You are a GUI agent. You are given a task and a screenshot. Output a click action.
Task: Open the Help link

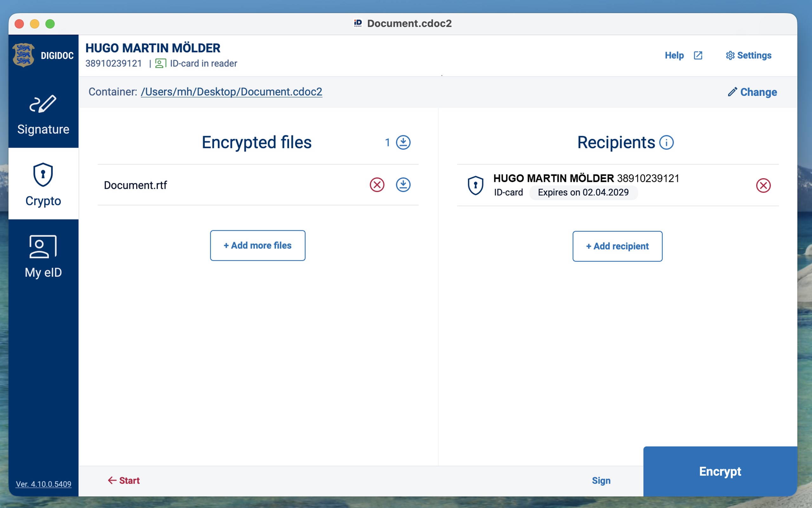674,56
